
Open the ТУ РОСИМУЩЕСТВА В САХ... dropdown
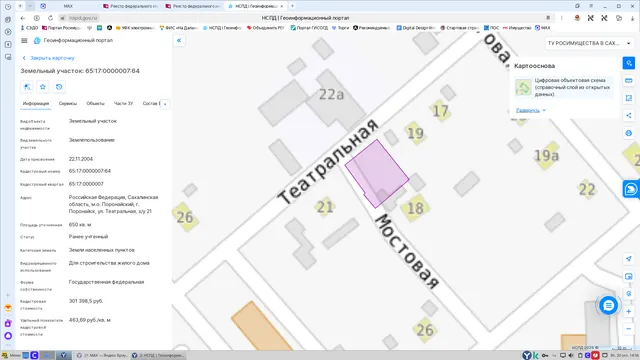click(x=589, y=43)
